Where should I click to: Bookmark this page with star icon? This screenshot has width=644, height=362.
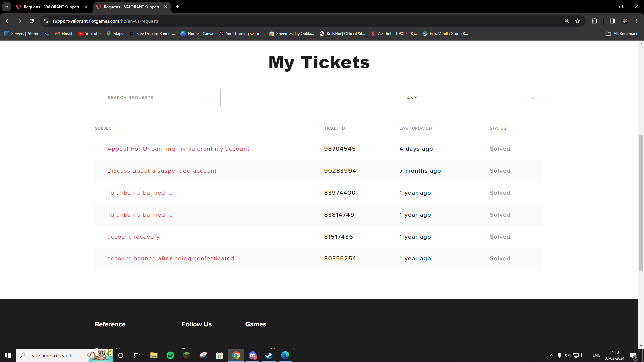578,21
